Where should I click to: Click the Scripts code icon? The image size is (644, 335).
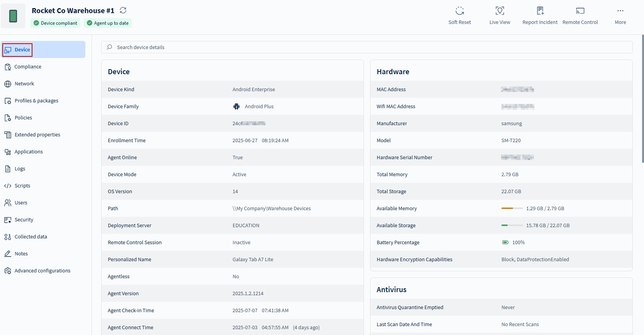[x=8, y=186]
